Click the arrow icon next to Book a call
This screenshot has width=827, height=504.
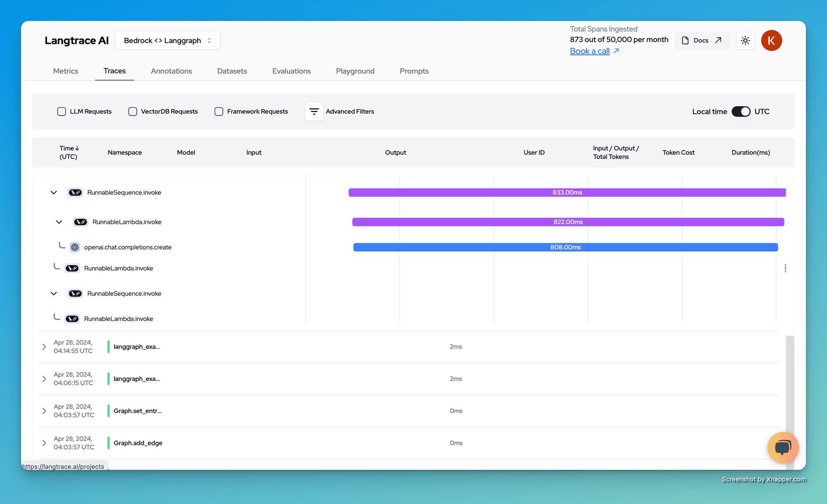pyautogui.click(x=616, y=51)
